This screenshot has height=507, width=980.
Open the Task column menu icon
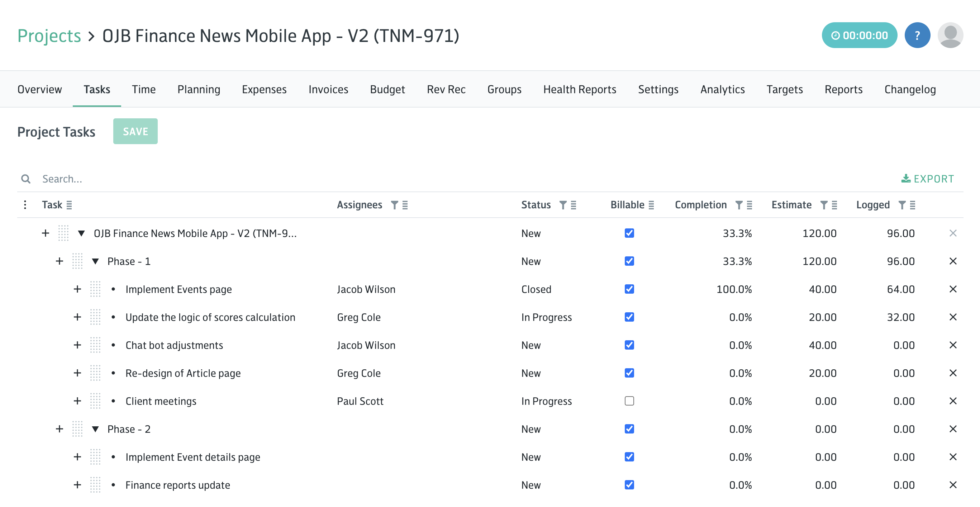(x=69, y=205)
